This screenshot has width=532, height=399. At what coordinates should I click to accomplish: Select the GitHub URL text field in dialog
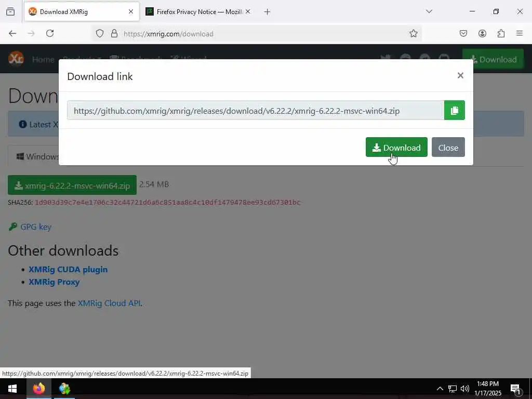click(x=256, y=110)
